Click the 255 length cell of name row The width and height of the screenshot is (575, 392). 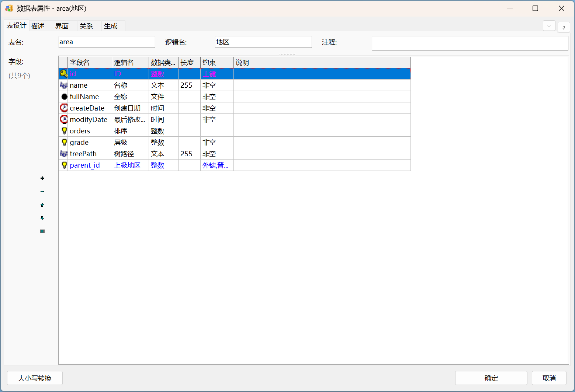coord(189,85)
